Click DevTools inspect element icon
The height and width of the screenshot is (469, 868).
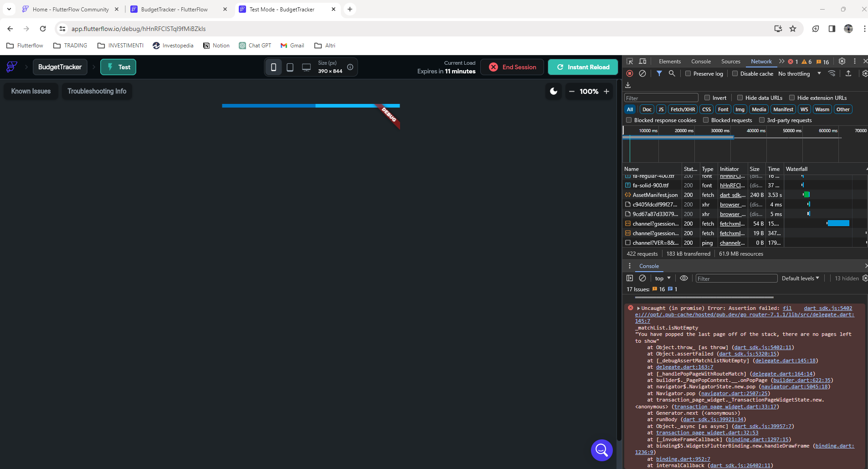pyautogui.click(x=630, y=61)
